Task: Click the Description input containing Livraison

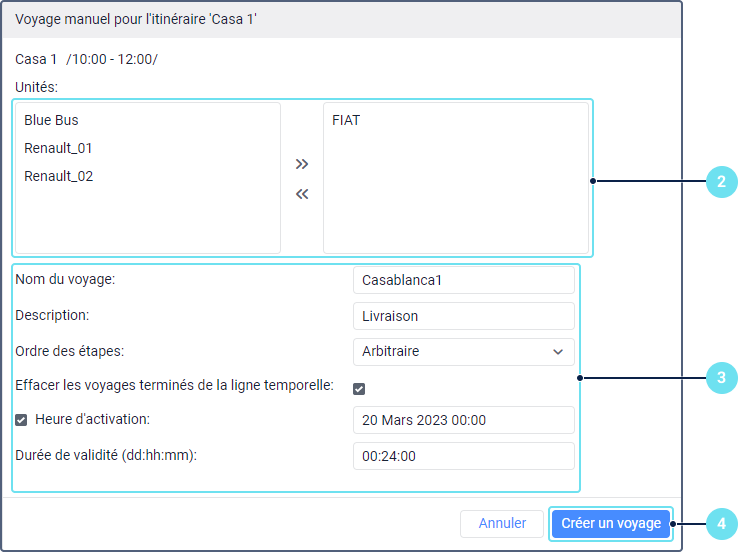Action: [x=463, y=316]
